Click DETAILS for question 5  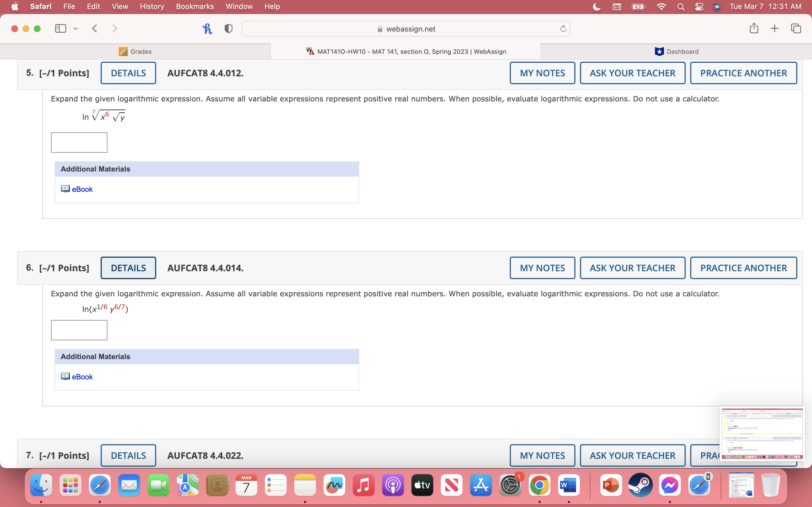pyautogui.click(x=128, y=73)
